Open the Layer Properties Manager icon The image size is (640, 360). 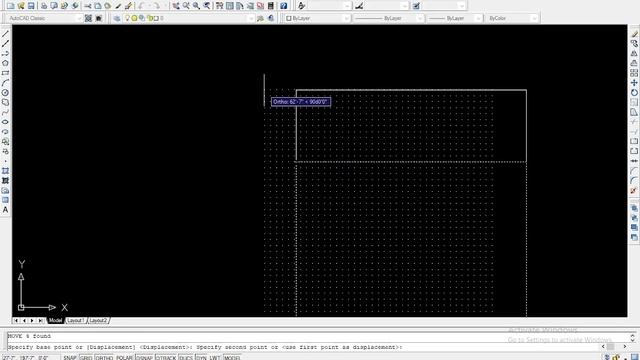click(117, 18)
